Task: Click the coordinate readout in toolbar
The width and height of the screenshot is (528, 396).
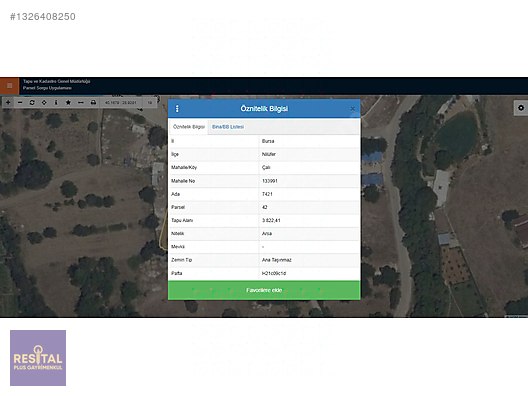Action: (121, 102)
